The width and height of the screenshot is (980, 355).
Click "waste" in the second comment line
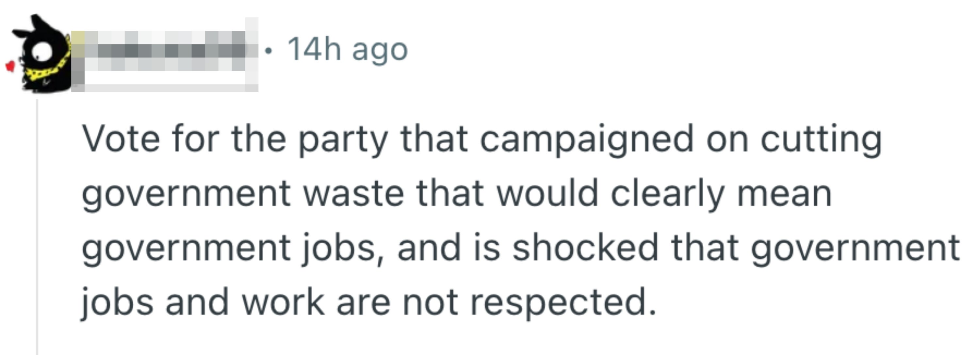coord(353,194)
